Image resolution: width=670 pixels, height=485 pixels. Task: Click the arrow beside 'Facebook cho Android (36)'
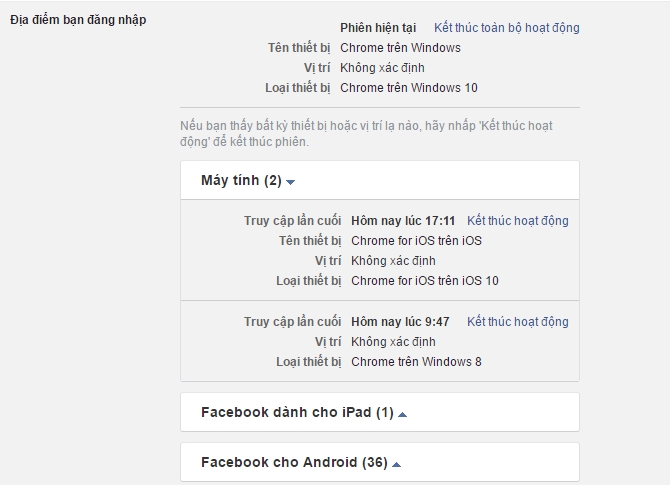397,464
